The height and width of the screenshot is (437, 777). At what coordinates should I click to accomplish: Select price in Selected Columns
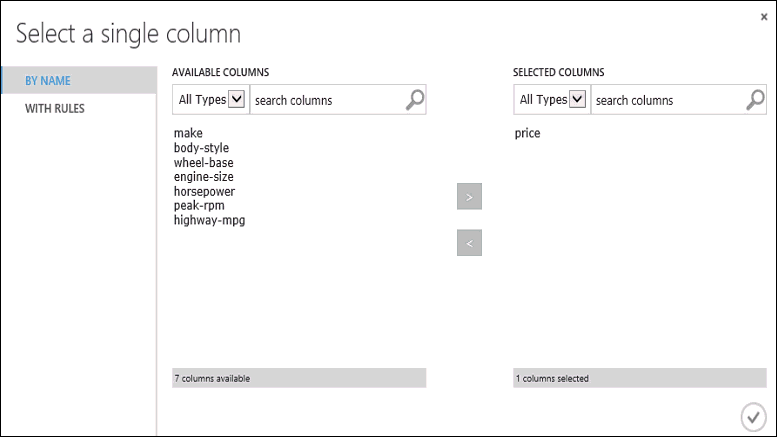pyautogui.click(x=527, y=133)
